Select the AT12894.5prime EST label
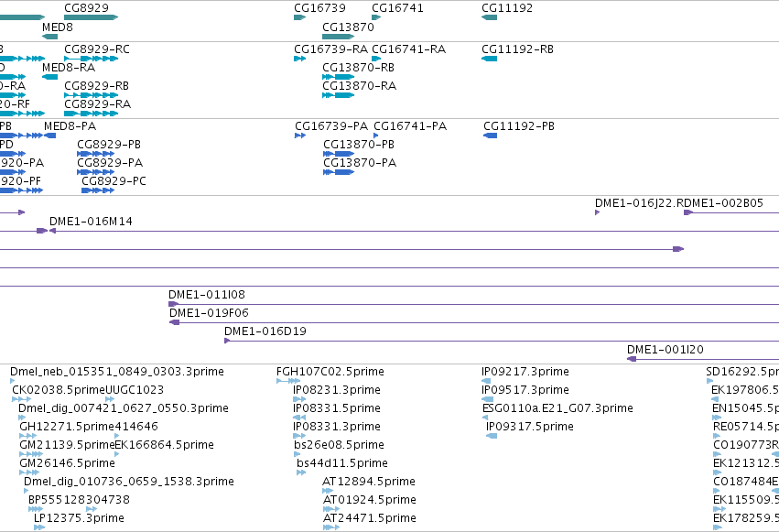 click(369, 482)
